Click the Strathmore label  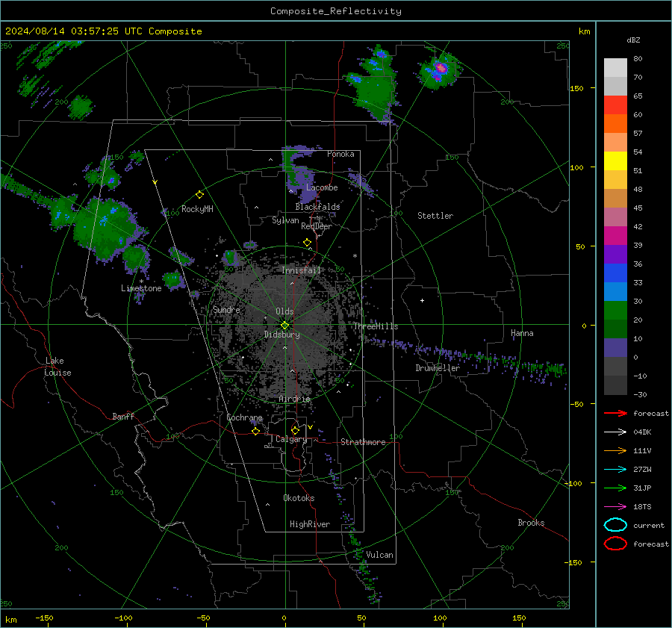(x=363, y=442)
